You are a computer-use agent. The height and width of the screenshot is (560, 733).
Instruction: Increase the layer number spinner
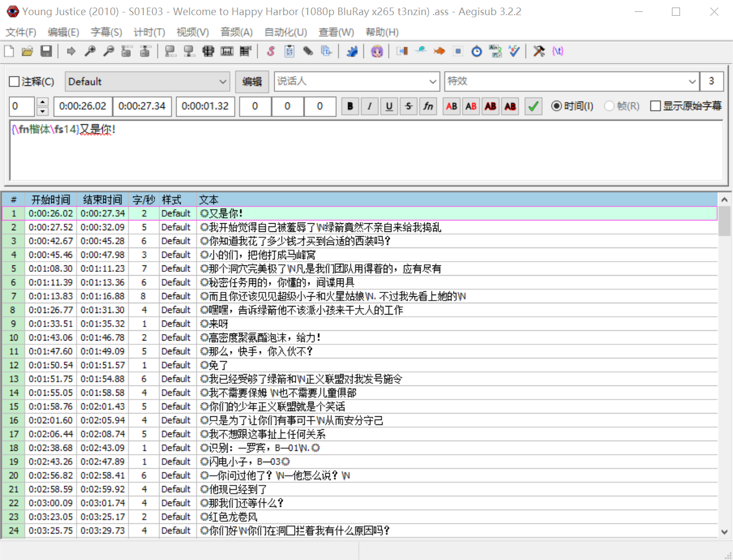[x=43, y=102]
